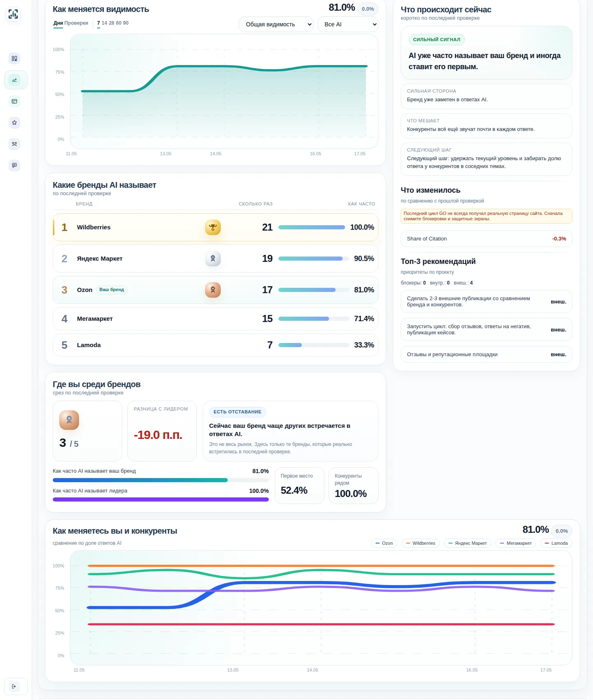
Task: Switch to the Проверки tab
Action: [x=76, y=23]
